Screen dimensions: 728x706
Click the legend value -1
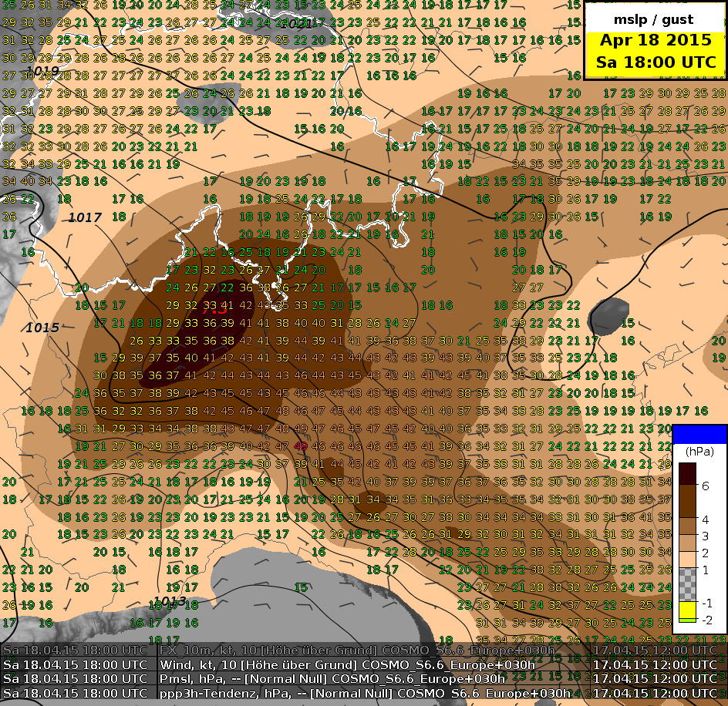(706, 603)
